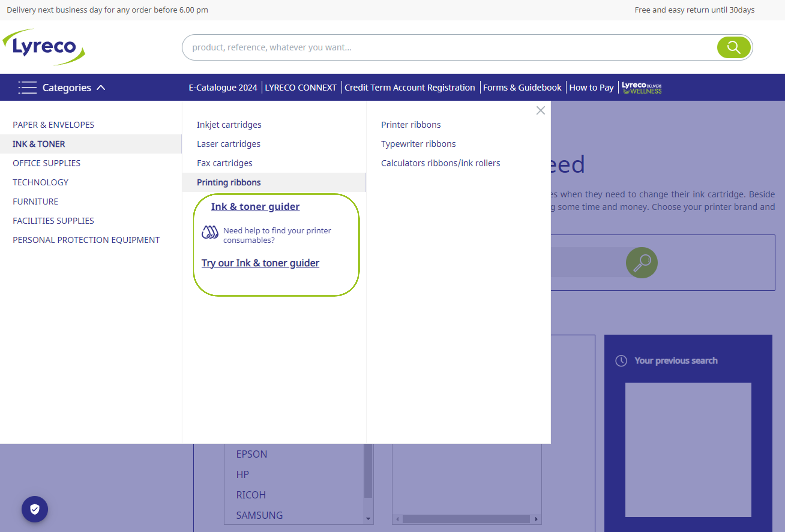Open How to Pay link

[x=591, y=87]
